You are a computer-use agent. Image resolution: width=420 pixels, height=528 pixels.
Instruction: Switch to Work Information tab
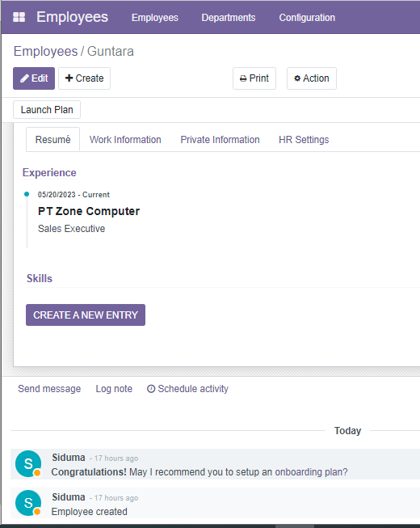tap(125, 140)
